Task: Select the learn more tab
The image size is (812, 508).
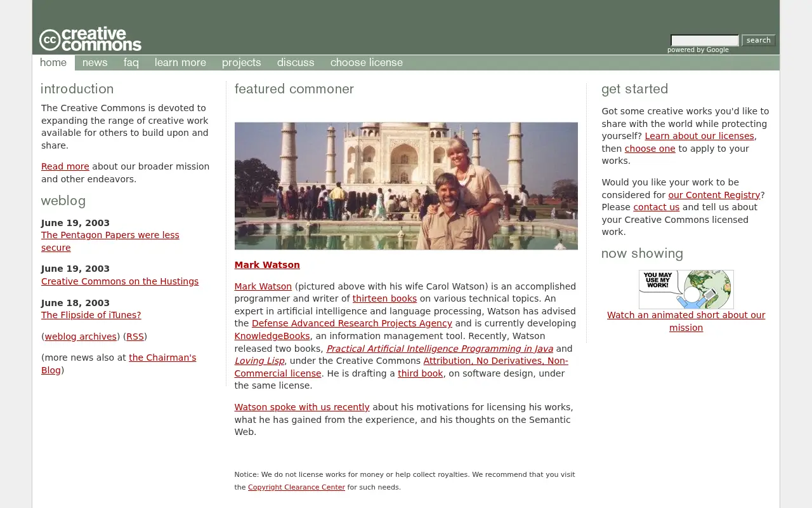Action: click(180, 63)
